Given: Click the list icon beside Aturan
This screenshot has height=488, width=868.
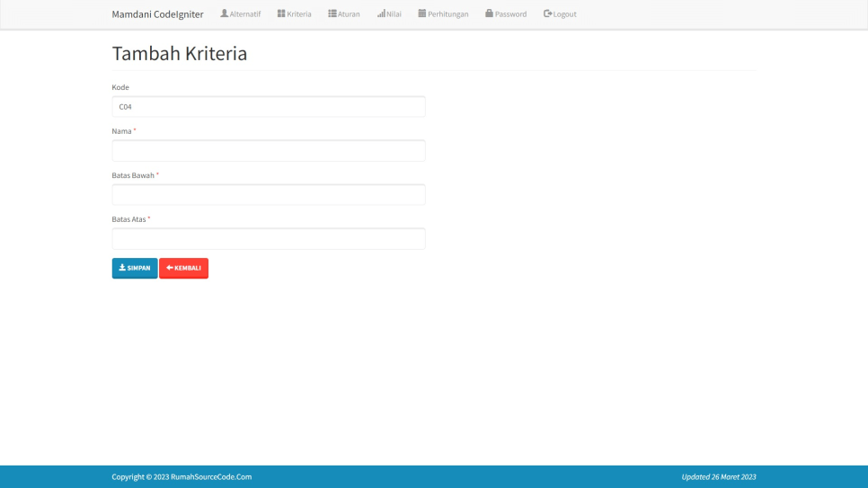Looking at the screenshot, I should tap(332, 13).
